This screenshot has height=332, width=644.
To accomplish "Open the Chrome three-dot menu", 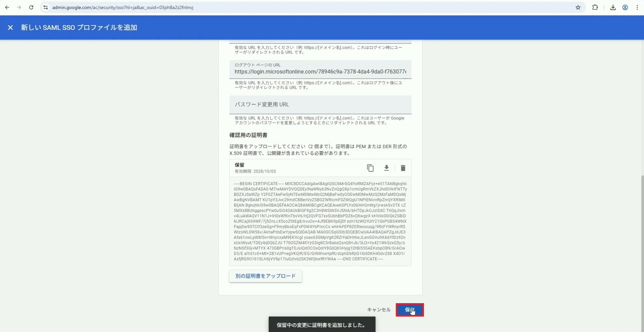I will 637,7.
